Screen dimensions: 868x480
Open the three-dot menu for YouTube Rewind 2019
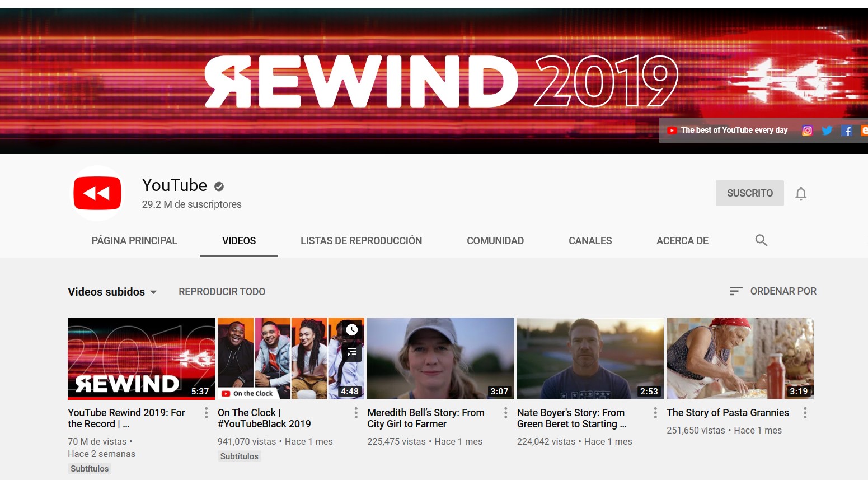(x=207, y=413)
